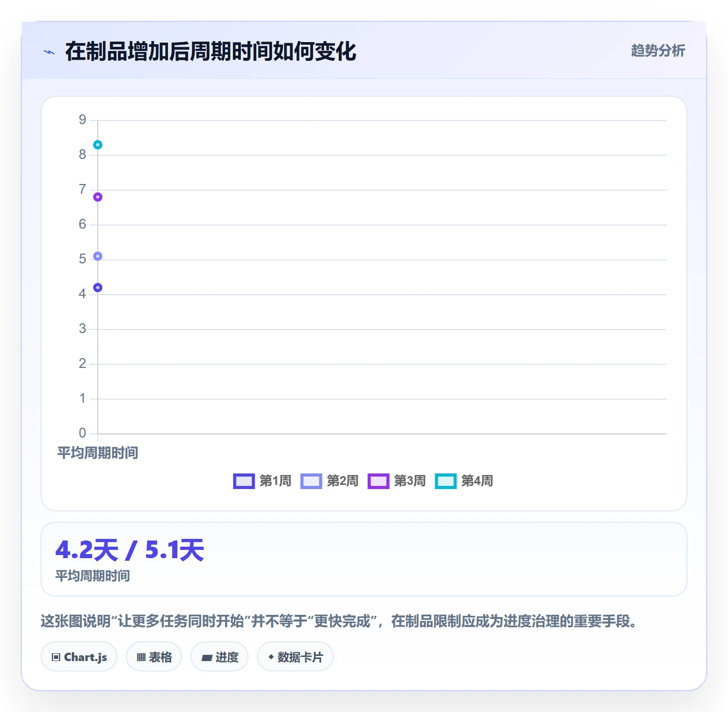Click the Chart.js tag chip

point(79,657)
